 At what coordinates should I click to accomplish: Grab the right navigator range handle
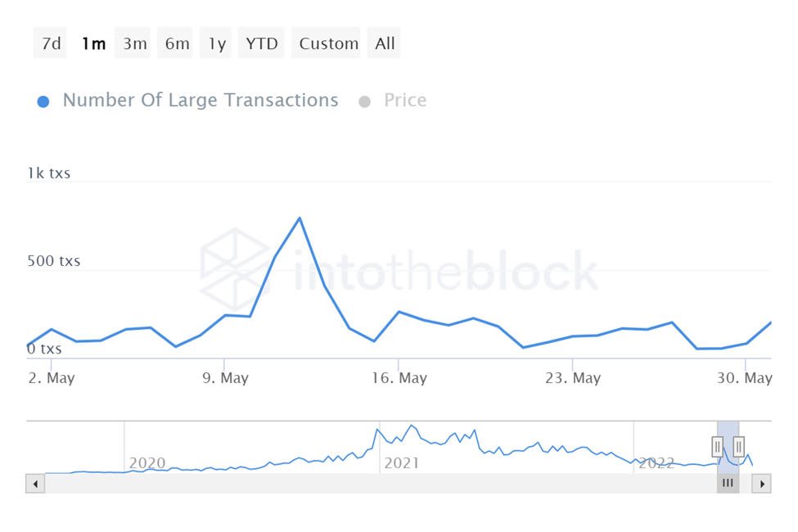coord(739,446)
